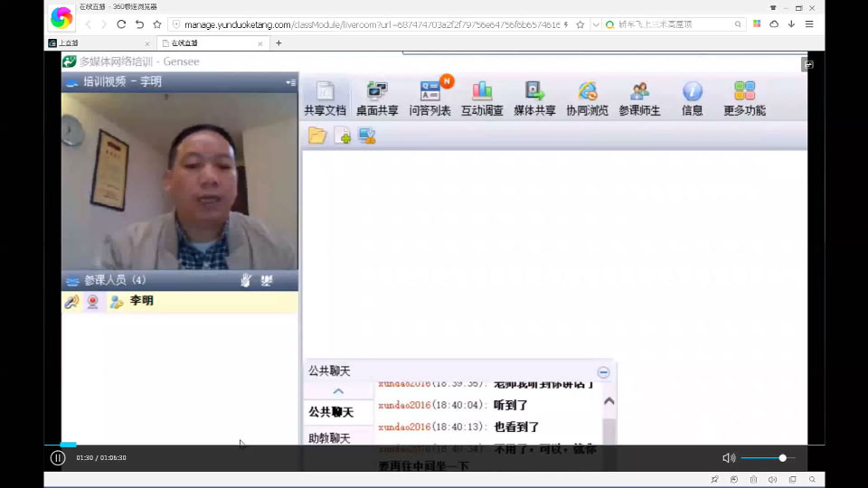
Task: Click the user role icon beside 李明
Action: coord(117,302)
